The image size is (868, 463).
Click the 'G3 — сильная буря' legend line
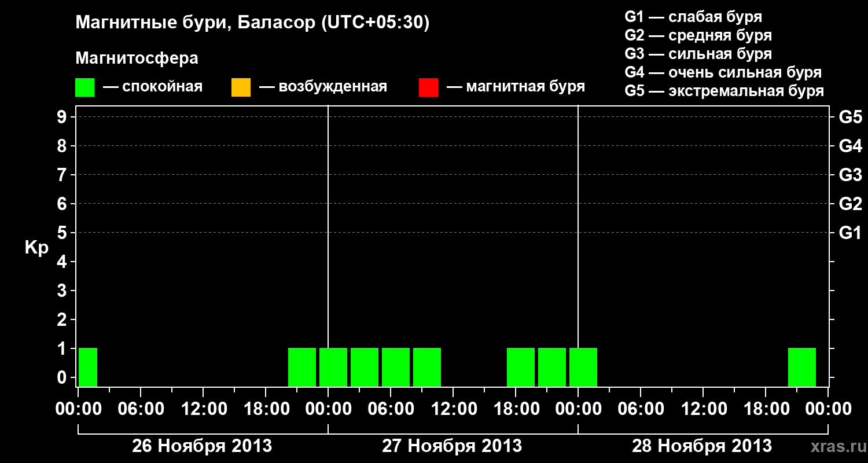(698, 54)
